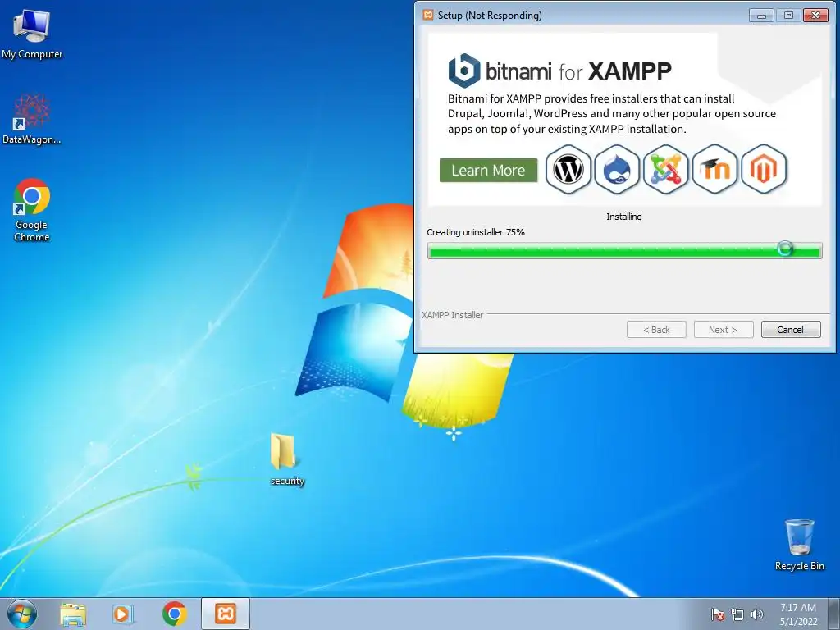Click the 'XAMPP Installer' label
Image resolution: width=840 pixels, height=630 pixels.
point(452,315)
